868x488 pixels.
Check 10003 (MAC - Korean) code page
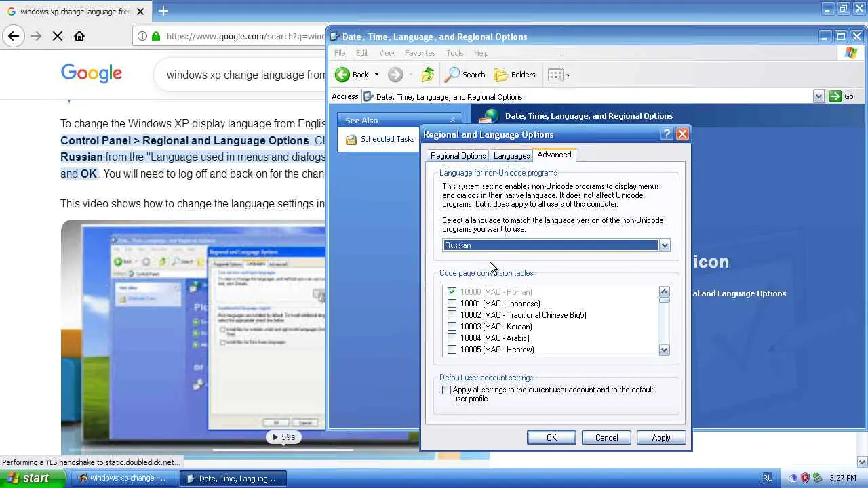click(452, 327)
